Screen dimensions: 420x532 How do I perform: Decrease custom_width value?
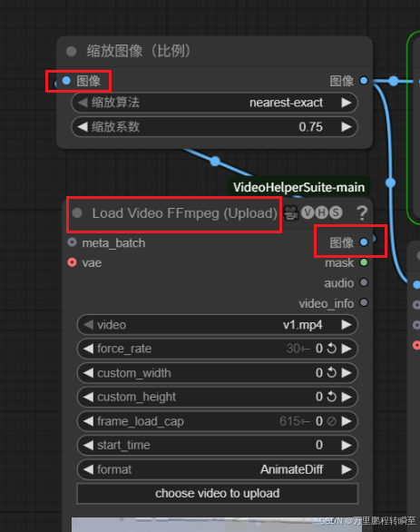[88, 373]
